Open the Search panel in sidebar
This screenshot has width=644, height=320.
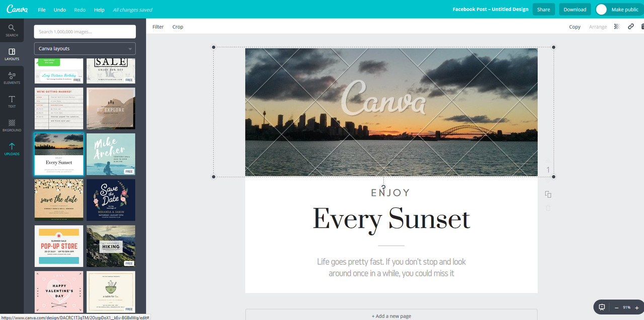tap(12, 30)
